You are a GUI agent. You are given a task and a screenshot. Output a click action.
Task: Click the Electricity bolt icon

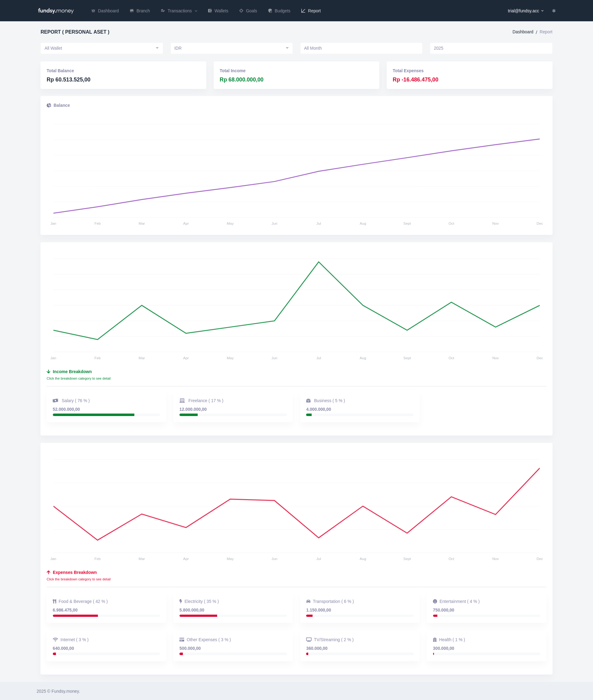[181, 601]
